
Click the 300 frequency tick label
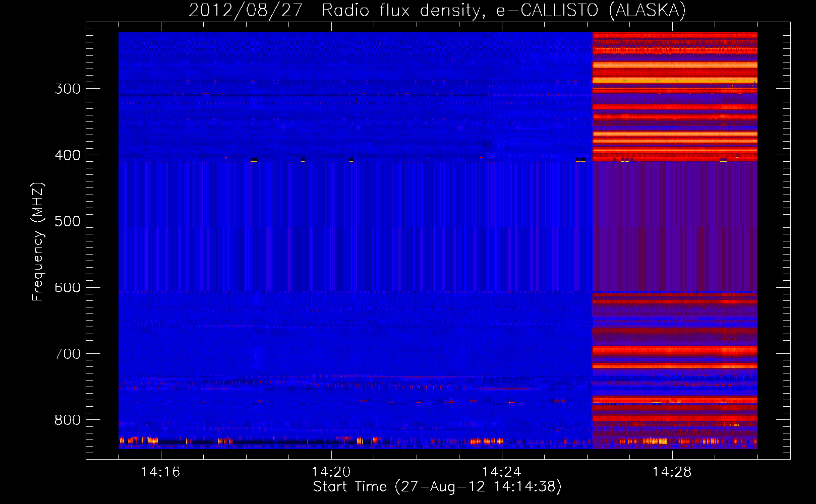tap(68, 89)
